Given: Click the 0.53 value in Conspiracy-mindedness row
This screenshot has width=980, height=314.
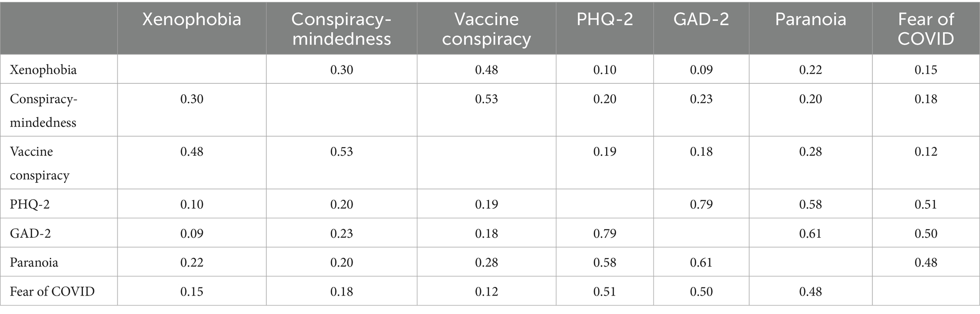Looking at the screenshot, I should (486, 99).
